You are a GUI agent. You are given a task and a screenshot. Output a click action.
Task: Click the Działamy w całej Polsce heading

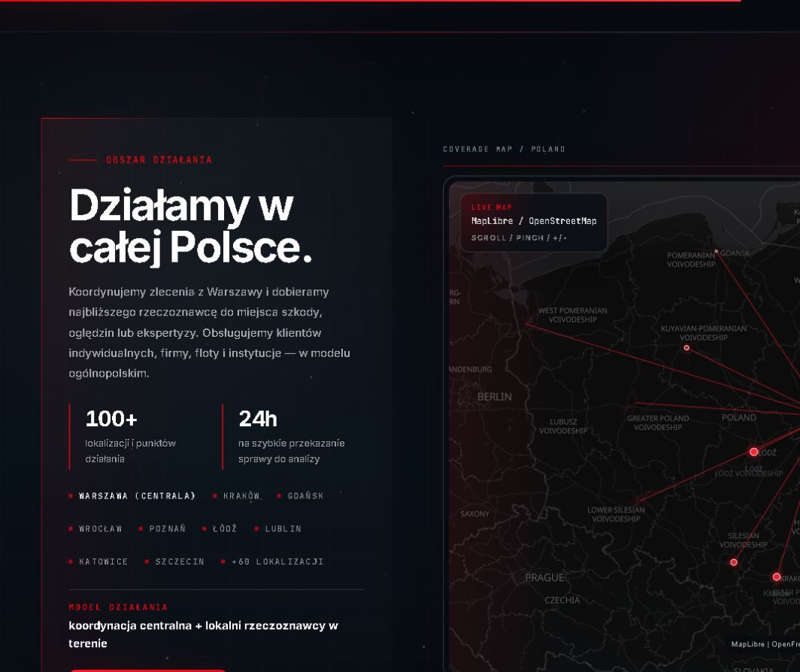(190, 226)
